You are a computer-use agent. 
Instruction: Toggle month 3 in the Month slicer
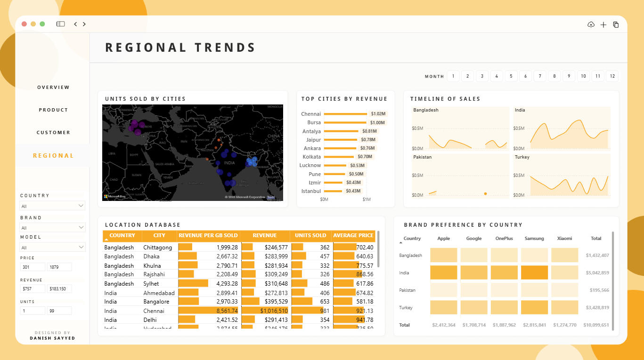point(482,76)
